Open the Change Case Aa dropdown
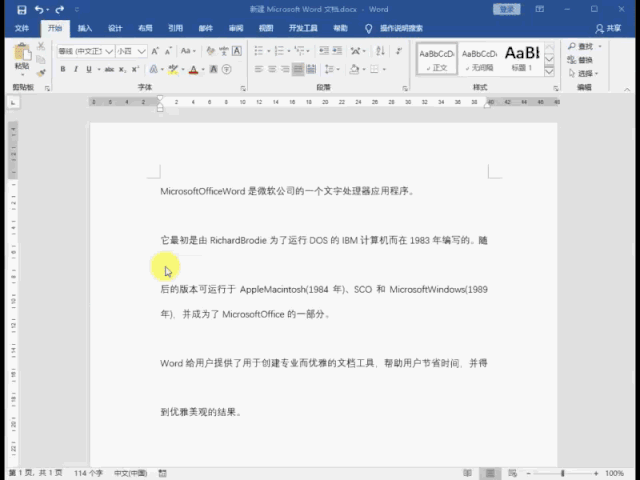The height and width of the screenshot is (480, 640). tap(188, 51)
